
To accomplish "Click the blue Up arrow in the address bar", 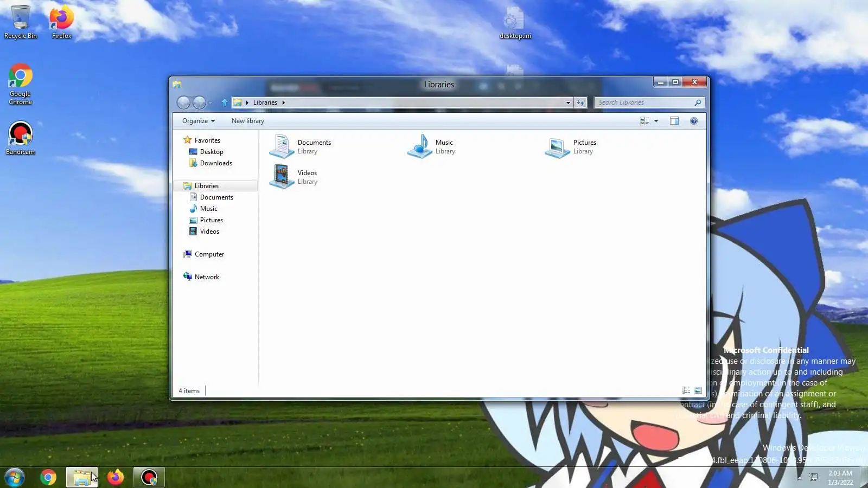I will tap(225, 102).
